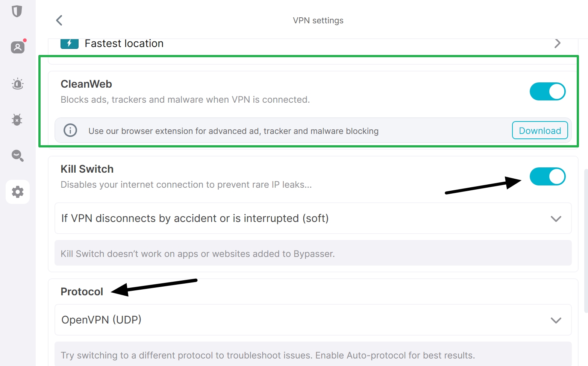Viewport: 588px width, 366px height.
Task: Open the Alert siren sidebar icon
Action: (18, 84)
